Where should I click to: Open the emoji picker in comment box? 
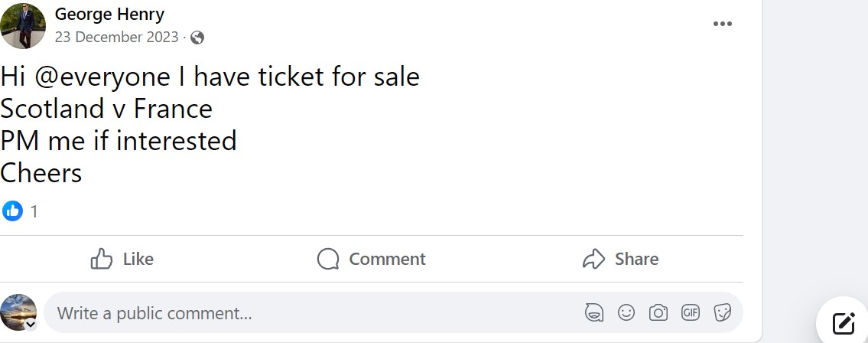[626, 312]
